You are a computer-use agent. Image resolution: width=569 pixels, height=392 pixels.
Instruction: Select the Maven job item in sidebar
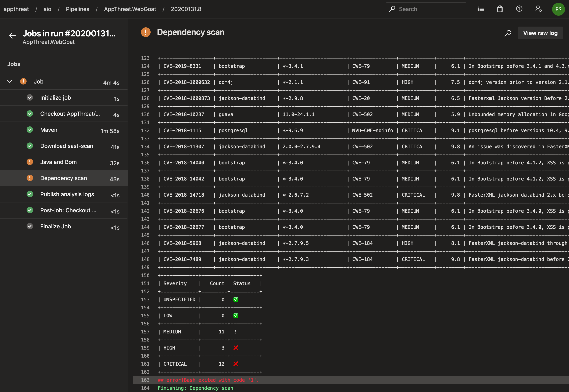pyautogui.click(x=48, y=129)
